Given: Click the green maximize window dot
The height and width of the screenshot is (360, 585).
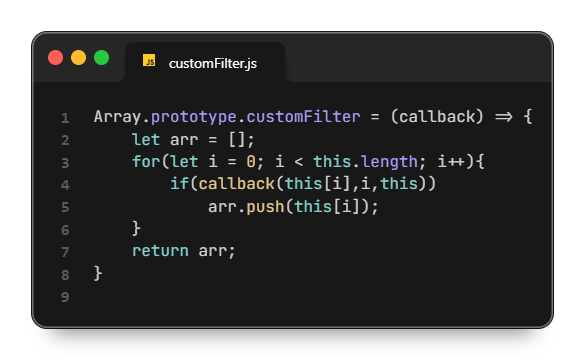Looking at the screenshot, I should [101, 58].
